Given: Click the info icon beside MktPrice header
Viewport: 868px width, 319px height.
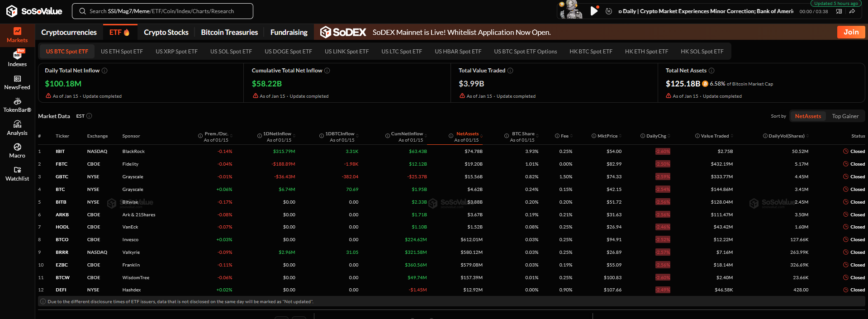Looking at the screenshot, I should pyautogui.click(x=593, y=136).
